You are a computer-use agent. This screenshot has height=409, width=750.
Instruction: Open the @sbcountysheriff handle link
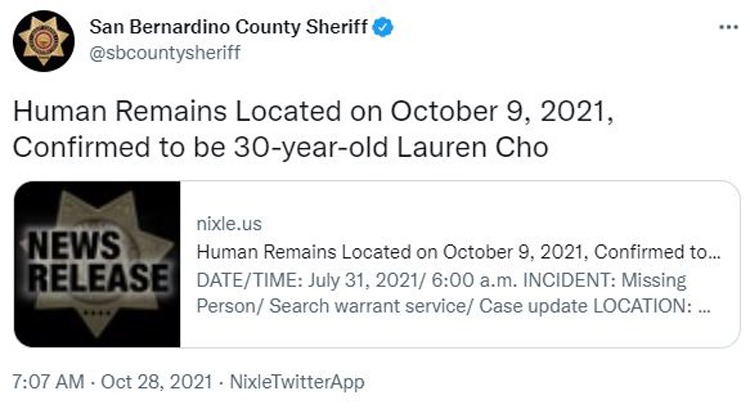click(x=165, y=53)
